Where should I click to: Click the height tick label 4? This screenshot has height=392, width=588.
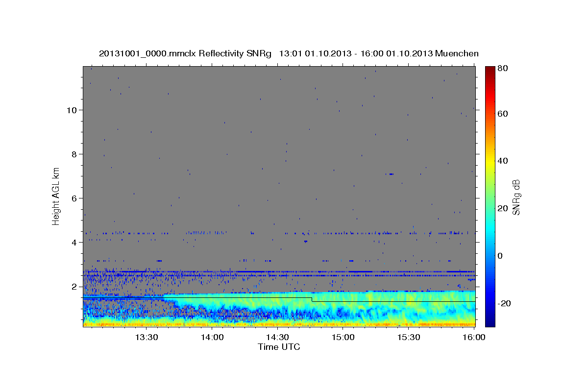tap(75, 242)
